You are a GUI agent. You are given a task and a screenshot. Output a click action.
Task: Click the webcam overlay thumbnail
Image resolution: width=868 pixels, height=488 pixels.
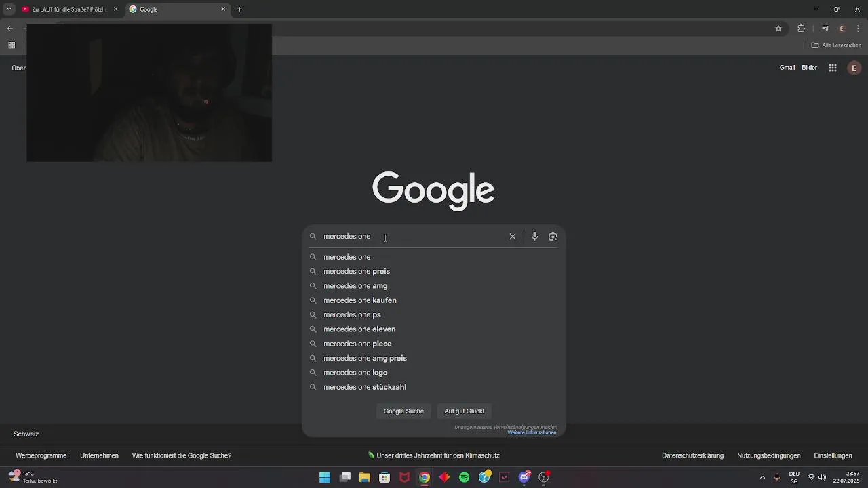pos(149,93)
